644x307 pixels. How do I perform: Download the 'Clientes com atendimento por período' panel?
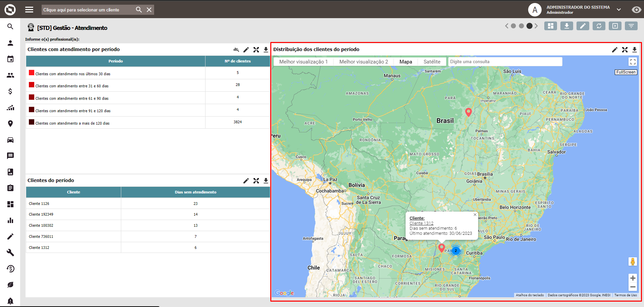coord(266,50)
